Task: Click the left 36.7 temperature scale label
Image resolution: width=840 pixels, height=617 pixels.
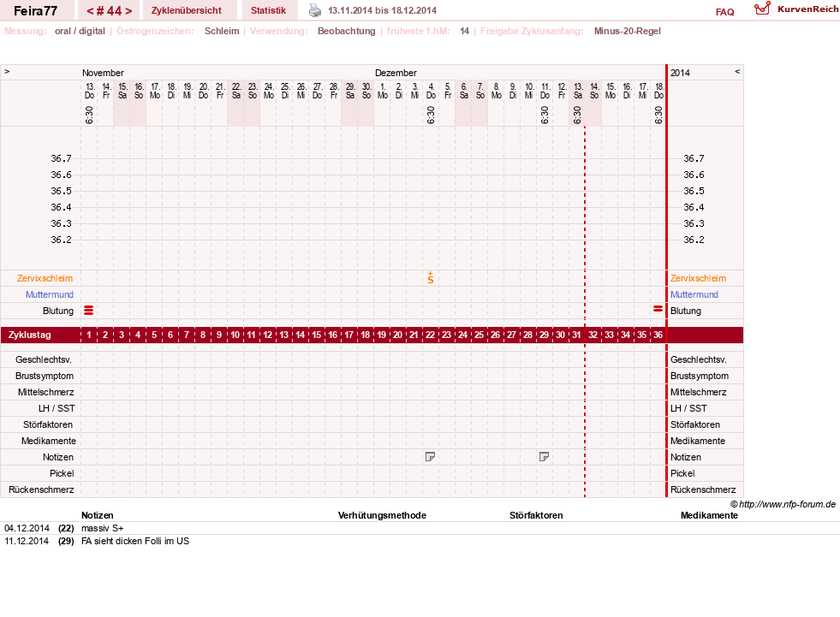Action: (x=61, y=158)
